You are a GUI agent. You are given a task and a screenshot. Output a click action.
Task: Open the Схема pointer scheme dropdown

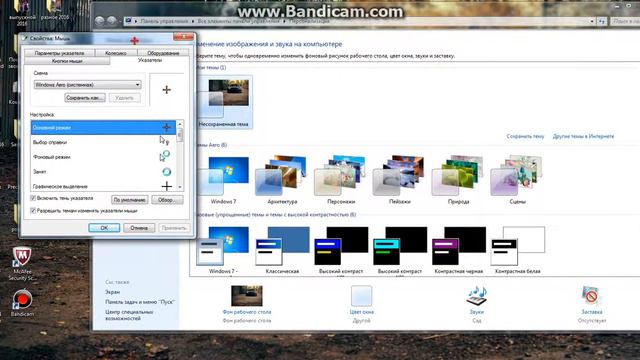pyautogui.click(x=88, y=85)
